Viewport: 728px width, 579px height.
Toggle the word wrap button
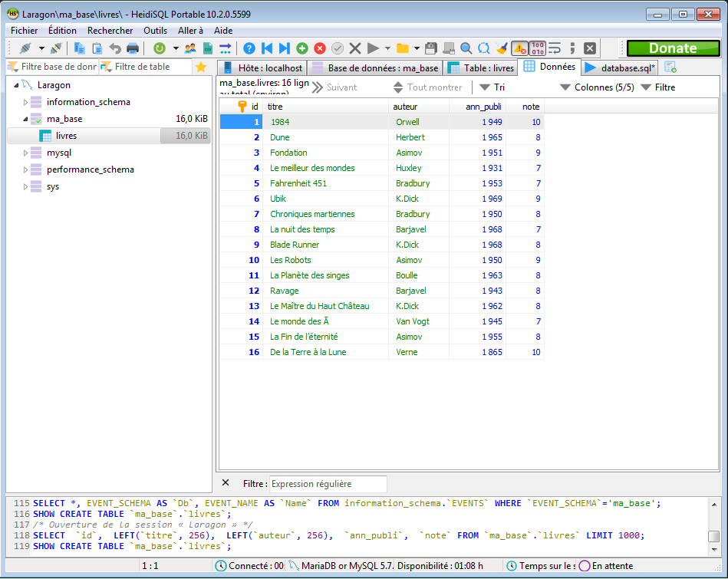click(x=555, y=48)
